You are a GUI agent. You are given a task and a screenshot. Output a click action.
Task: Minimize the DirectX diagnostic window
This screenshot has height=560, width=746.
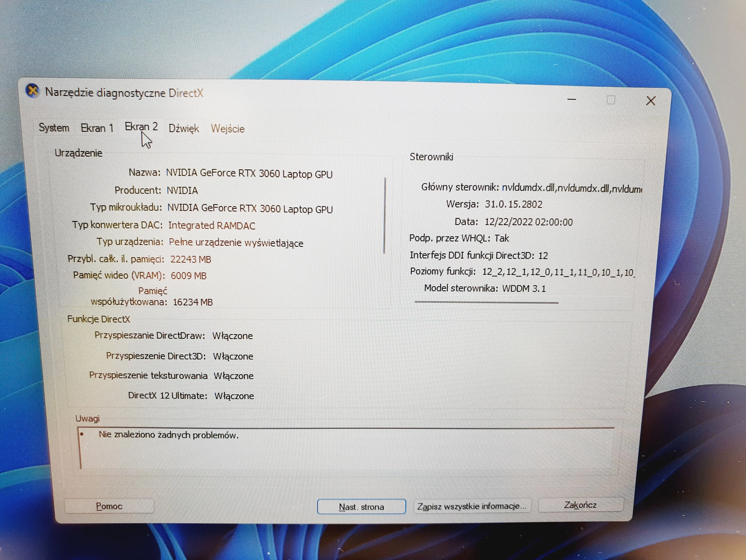coord(572,99)
